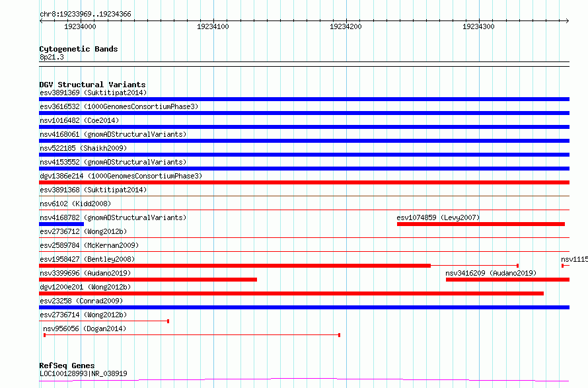The width and height of the screenshot is (588, 388).
Task: Click the nsv4168061 (gnomADStructuralVariants) label
Action: (113, 134)
